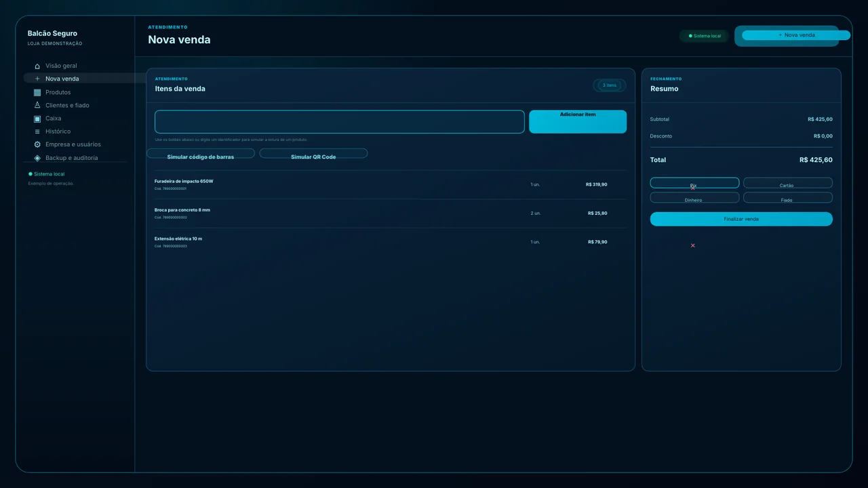Open Empresa e usuários settings
The height and width of the screenshot is (488, 868).
pyautogui.click(x=75, y=144)
